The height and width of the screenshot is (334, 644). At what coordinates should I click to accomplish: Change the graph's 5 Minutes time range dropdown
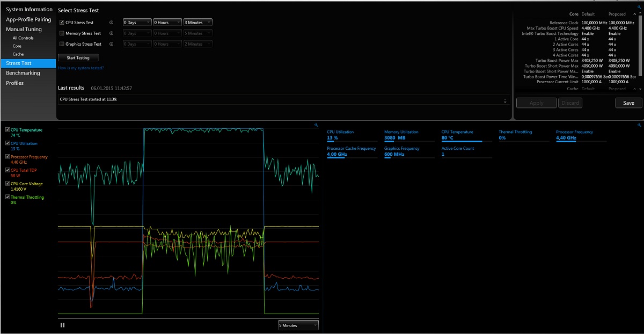pyautogui.click(x=298, y=325)
